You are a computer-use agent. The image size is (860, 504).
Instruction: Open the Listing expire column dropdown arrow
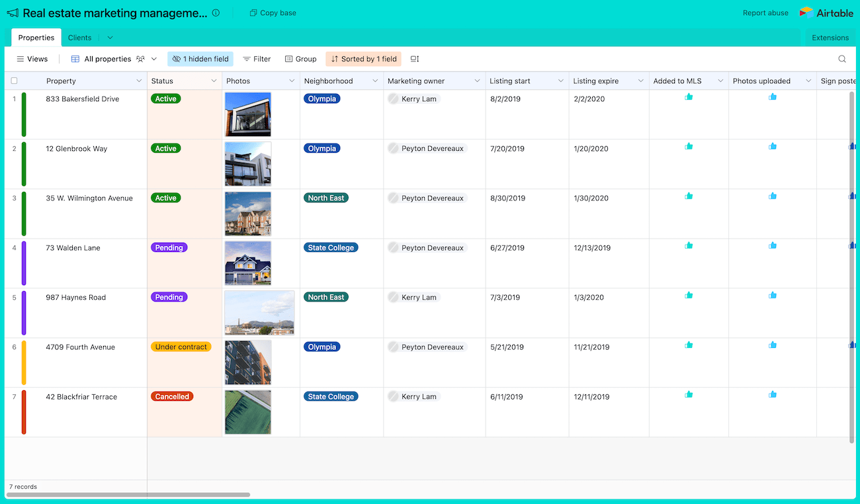[640, 81]
